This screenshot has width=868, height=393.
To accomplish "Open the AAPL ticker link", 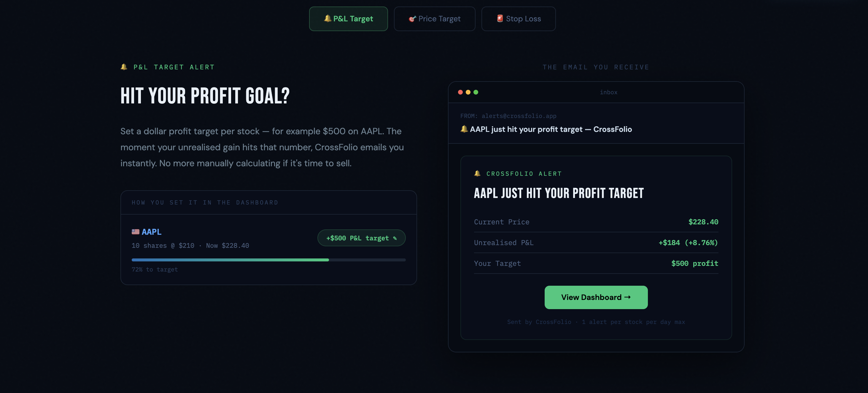I will pos(151,232).
